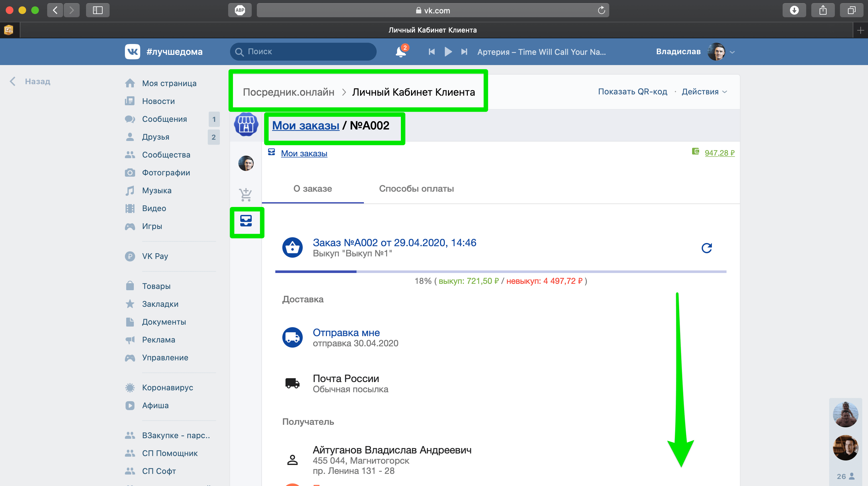Toggle the Safari sidebar button

tap(98, 10)
